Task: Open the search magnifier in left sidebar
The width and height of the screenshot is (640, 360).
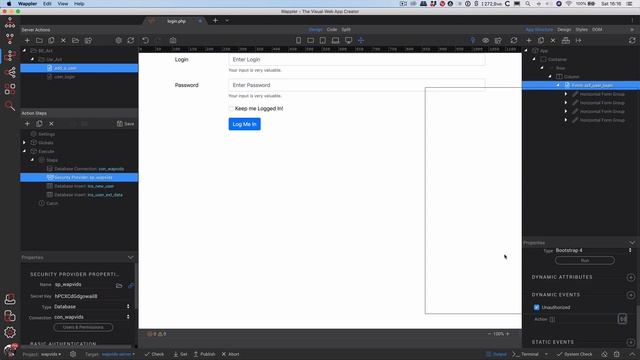Action: point(10,106)
